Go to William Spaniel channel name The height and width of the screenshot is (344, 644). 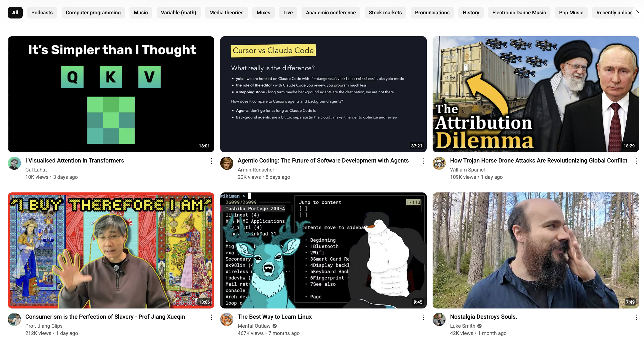pos(467,170)
